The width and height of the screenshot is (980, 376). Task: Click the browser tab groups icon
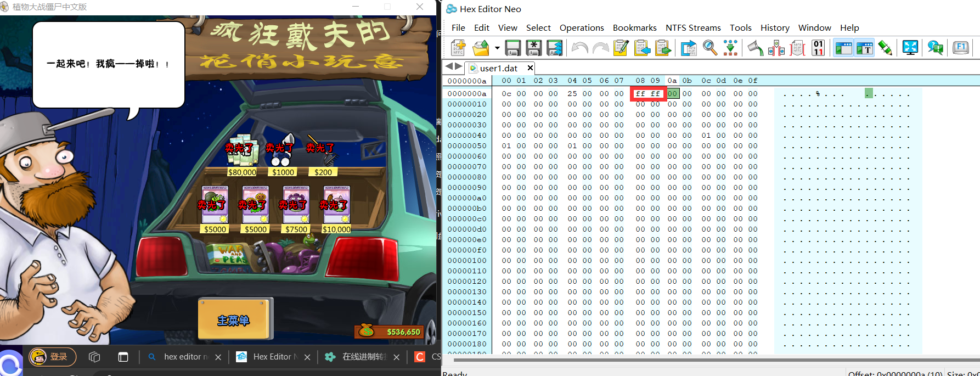coord(94,357)
